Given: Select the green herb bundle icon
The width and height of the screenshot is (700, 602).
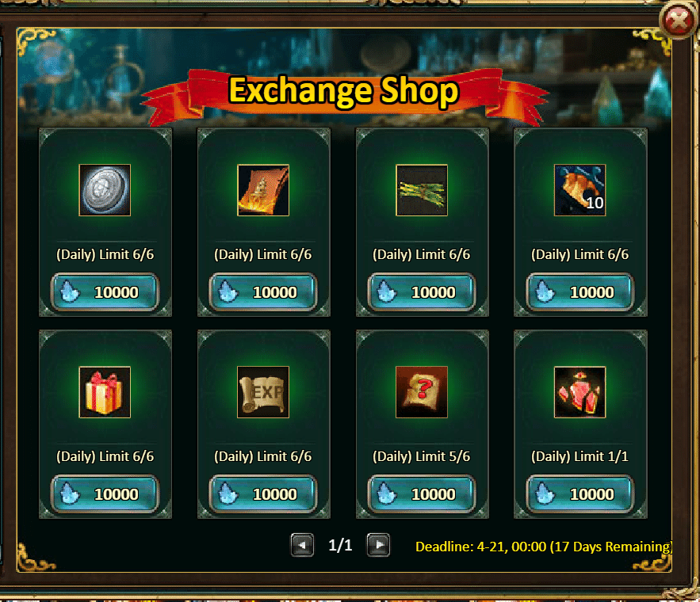Looking at the screenshot, I should pos(422,190).
